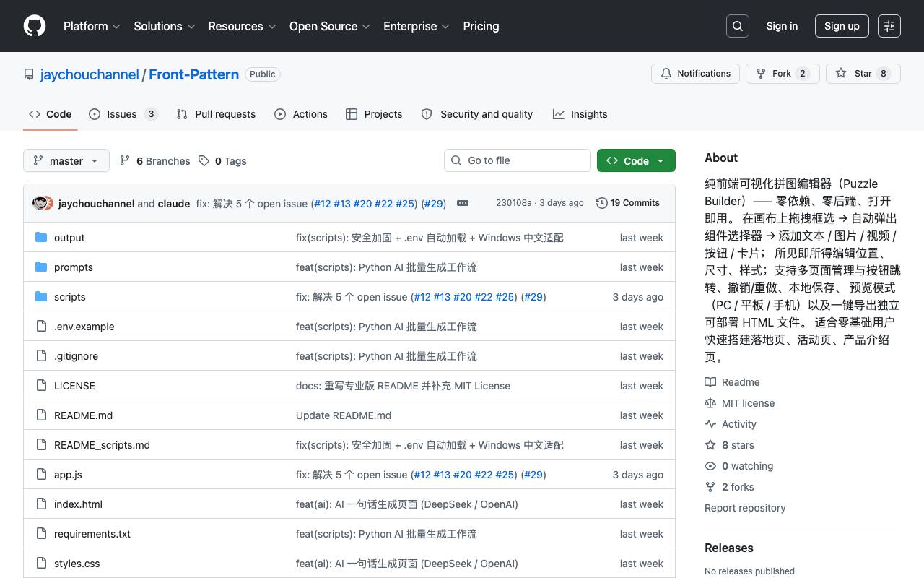Open requirements.txt file
The height and width of the screenshot is (578, 924).
point(92,534)
